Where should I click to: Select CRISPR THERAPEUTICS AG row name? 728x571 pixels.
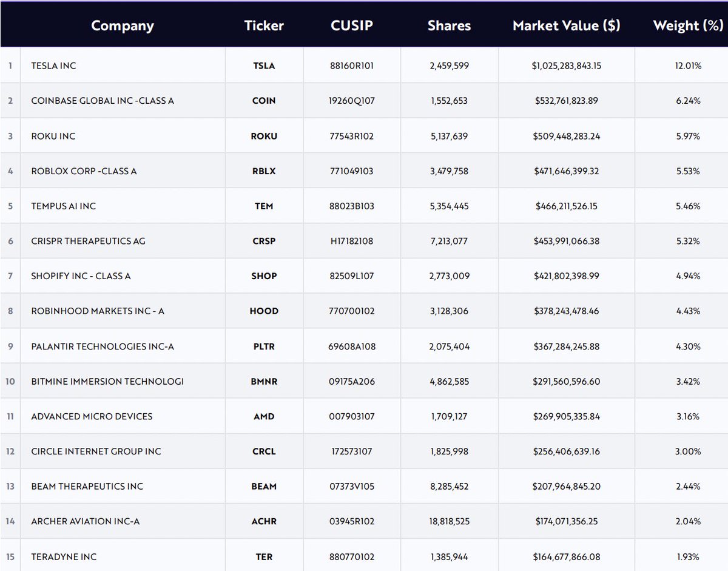[x=88, y=241]
